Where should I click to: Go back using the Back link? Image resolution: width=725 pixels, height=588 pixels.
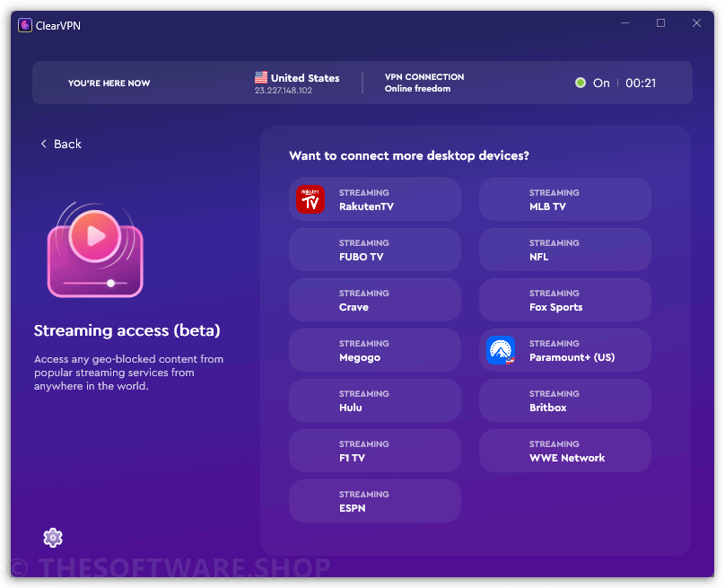[x=61, y=144]
